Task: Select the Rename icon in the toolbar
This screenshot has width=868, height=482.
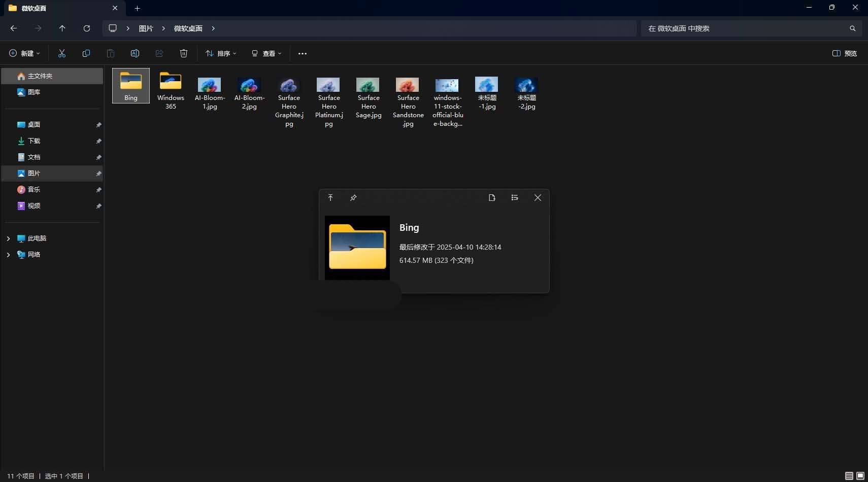Action: click(135, 53)
